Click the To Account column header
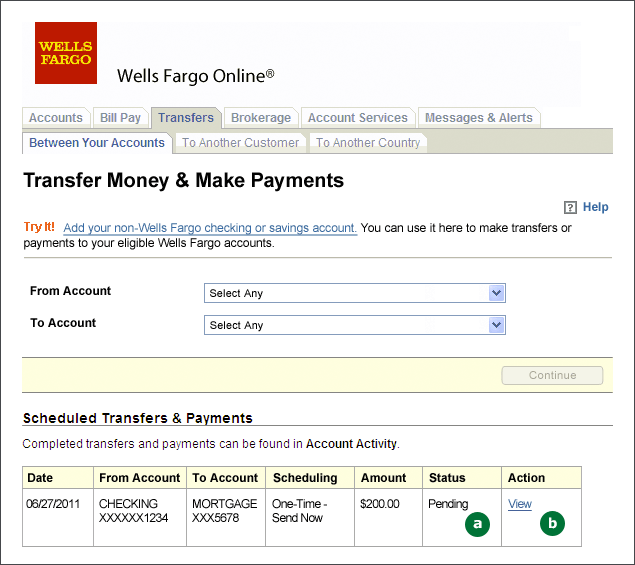 click(x=226, y=478)
